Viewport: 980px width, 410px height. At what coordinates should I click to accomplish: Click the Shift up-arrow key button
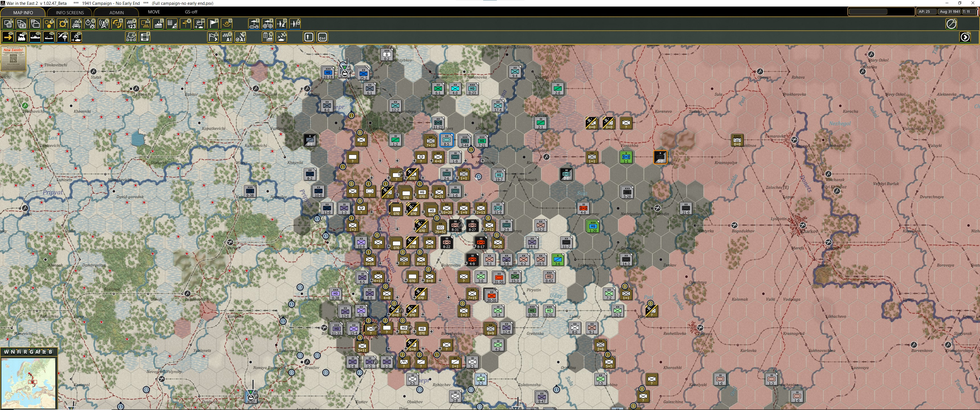tap(309, 37)
